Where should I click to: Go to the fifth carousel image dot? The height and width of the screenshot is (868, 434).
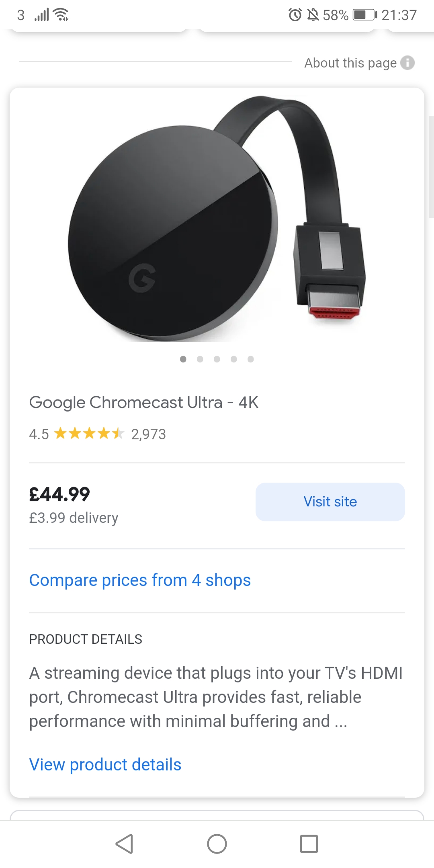pos(251,359)
